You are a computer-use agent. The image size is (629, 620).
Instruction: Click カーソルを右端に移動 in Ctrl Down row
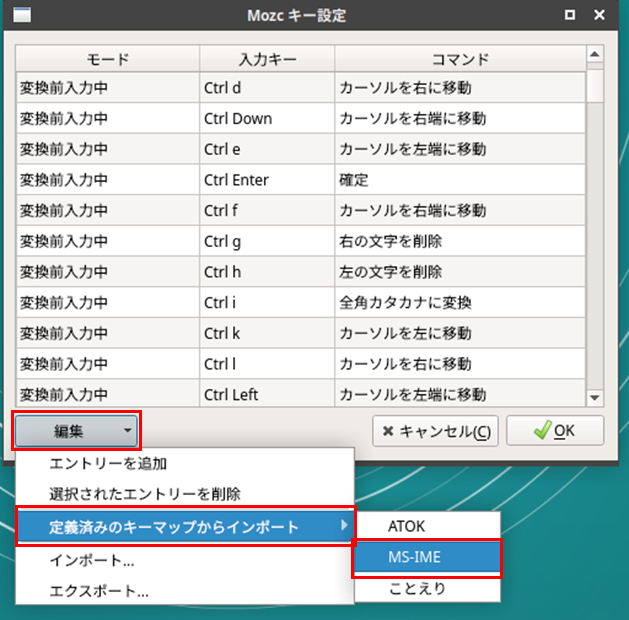(460, 118)
